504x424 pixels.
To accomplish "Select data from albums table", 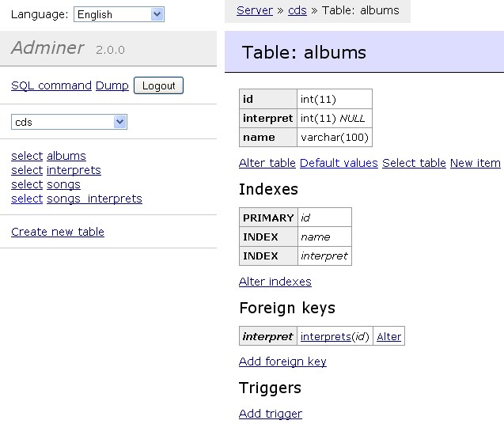I will [27, 156].
